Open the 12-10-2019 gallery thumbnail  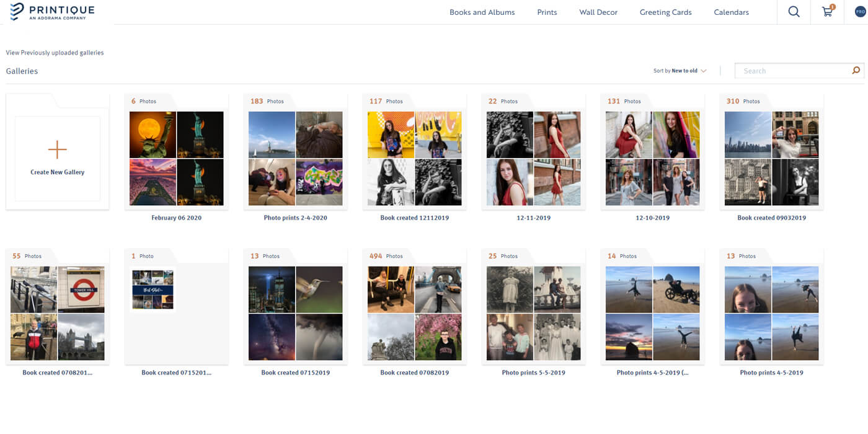click(x=652, y=158)
